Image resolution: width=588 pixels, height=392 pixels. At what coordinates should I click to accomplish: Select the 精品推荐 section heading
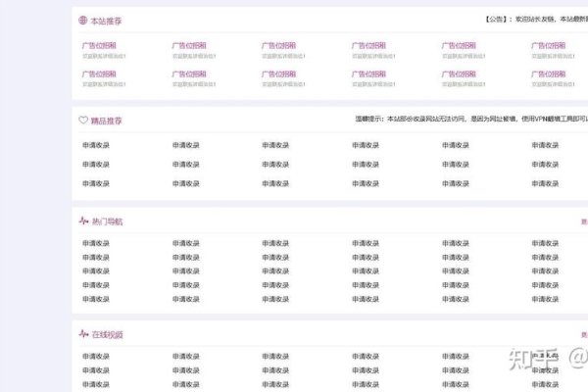[107, 121]
